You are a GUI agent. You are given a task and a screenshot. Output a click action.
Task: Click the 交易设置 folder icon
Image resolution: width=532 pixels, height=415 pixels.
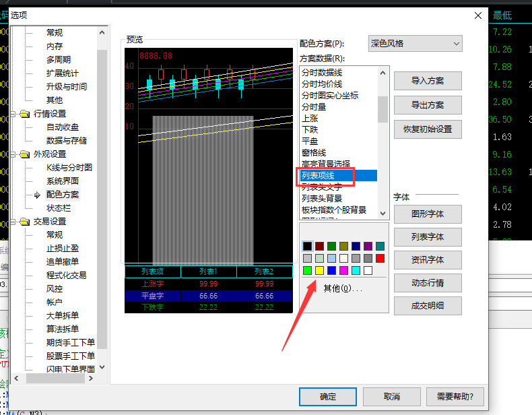25,222
